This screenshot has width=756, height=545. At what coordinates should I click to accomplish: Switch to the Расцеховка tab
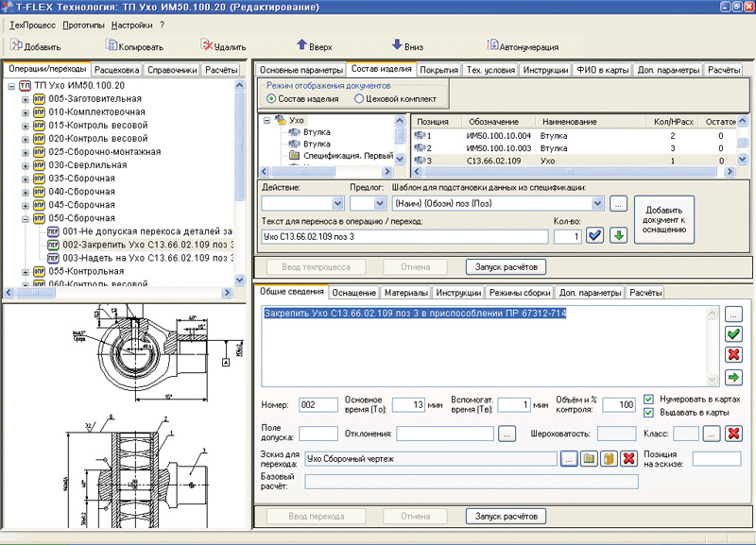117,70
